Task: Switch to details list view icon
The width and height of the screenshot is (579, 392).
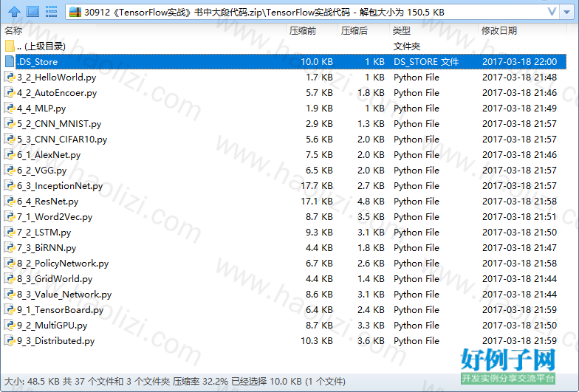Action: click(51, 12)
